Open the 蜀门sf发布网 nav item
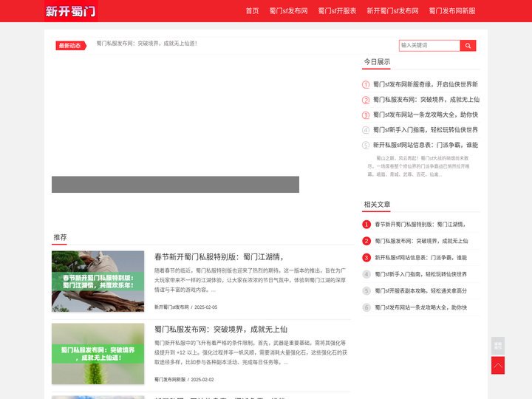This screenshot has height=399, width=532. click(x=288, y=11)
